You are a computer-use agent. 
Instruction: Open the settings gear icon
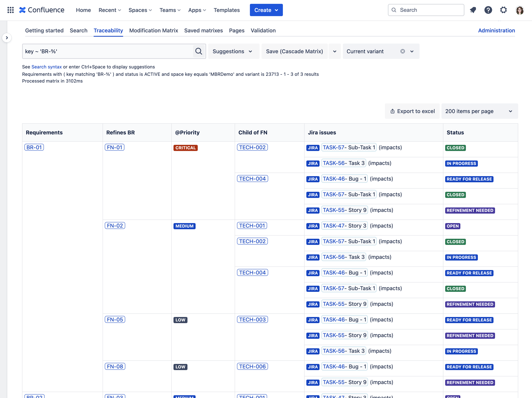503,10
